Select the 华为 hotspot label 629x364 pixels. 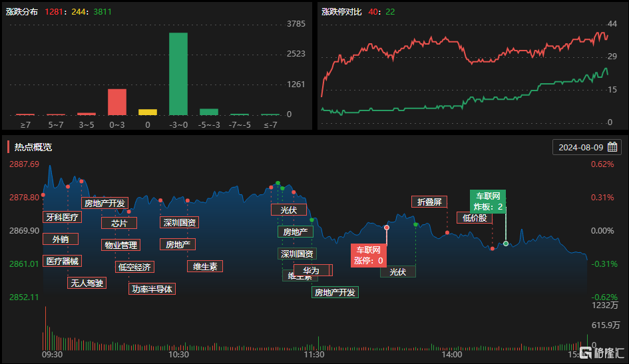(x=313, y=270)
